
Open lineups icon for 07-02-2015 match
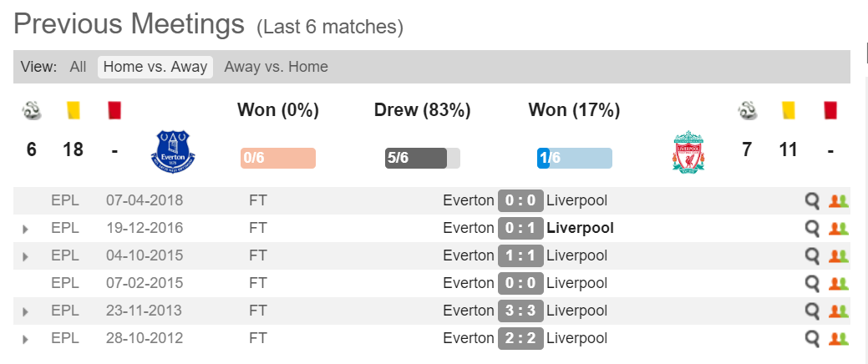pyautogui.click(x=838, y=284)
